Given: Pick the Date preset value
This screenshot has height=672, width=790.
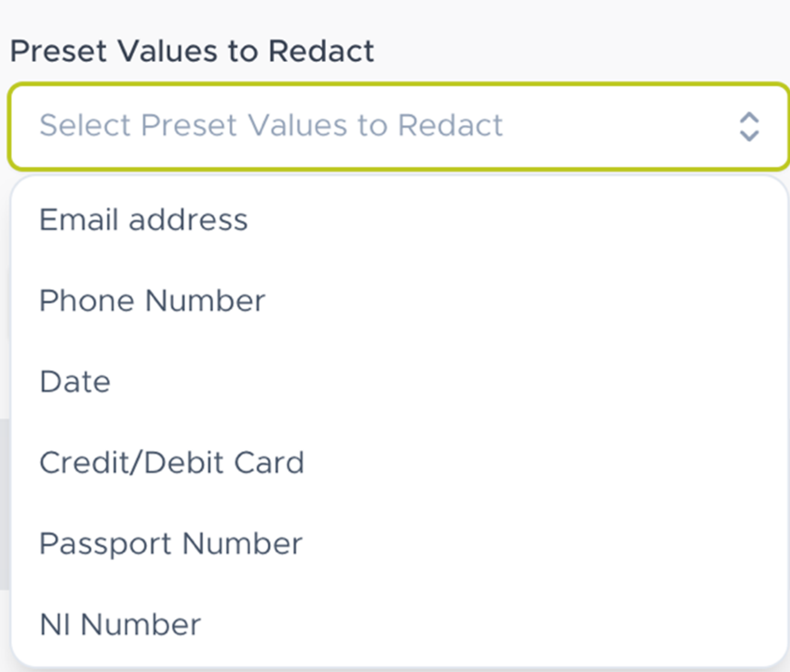Looking at the screenshot, I should (x=75, y=382).
